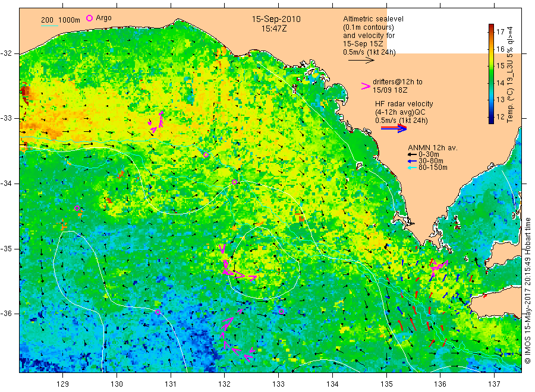Click the 'Argo' legend label
Screen dimensions: 535x392
[103, 18]
